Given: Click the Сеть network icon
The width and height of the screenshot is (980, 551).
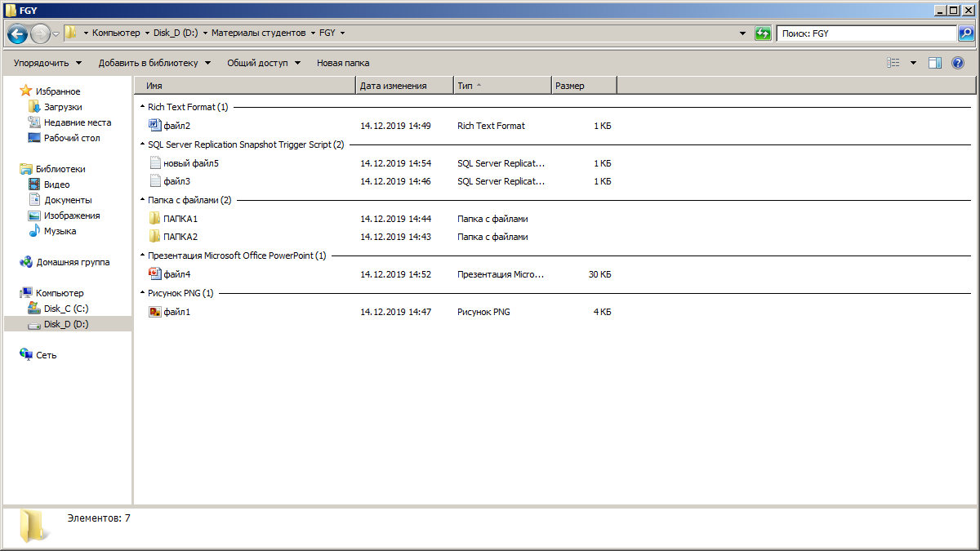Looking at the screenshot, I should (x=25, y=355).
